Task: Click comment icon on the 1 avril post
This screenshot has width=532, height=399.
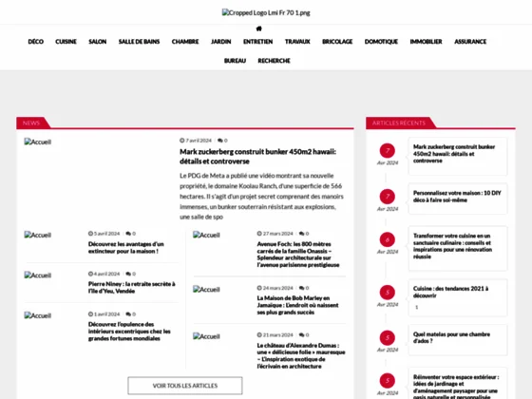Action: point(128,314)
